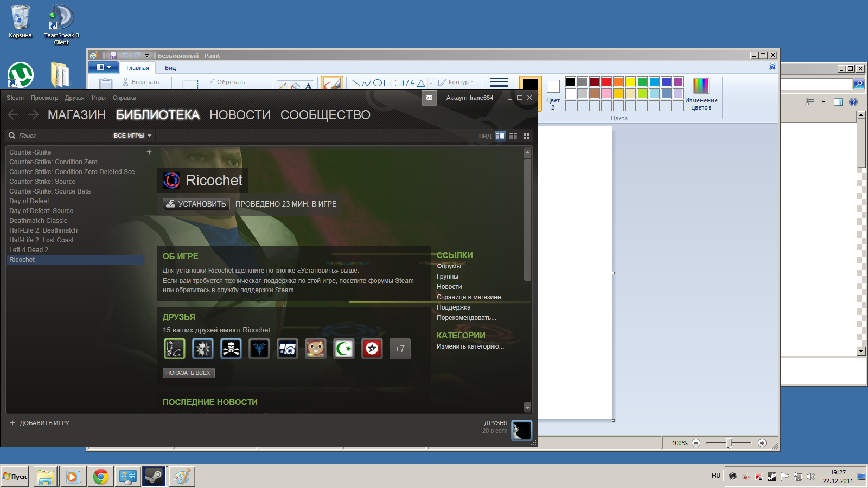
Task: Click Изменить категорию link
Action: click(x=470, y=346)
